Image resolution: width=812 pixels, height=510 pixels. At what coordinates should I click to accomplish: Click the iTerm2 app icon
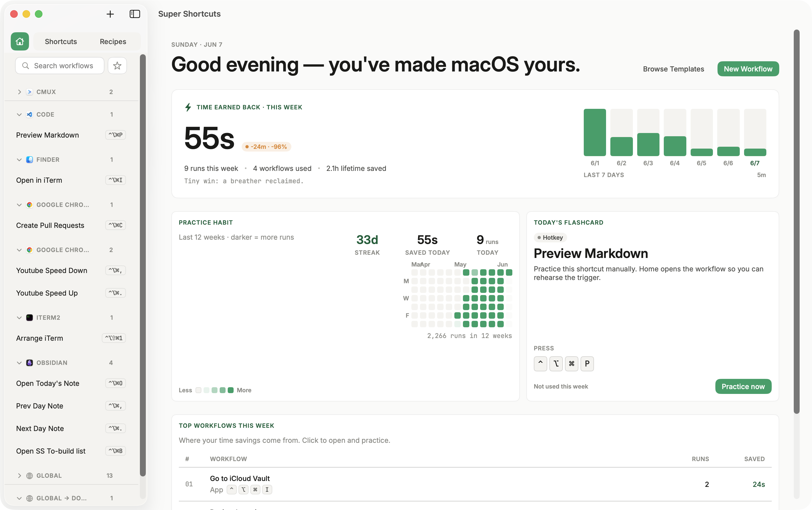30,317
